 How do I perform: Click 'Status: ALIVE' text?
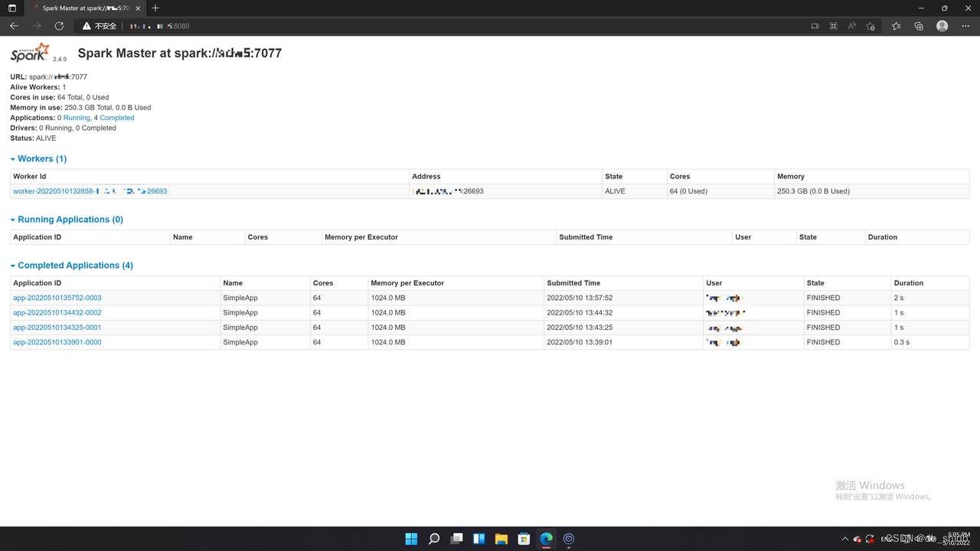[x=33, y=139]
